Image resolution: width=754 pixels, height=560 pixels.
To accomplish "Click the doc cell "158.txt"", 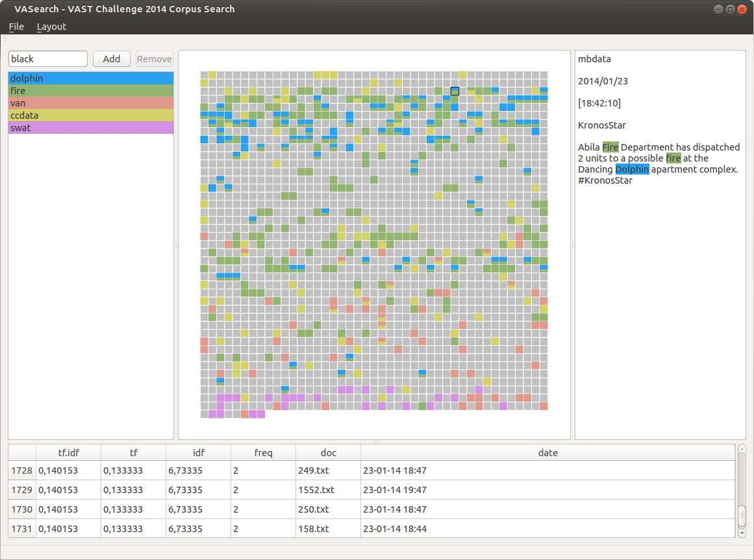I will pyautogui.click(x=328, y=529).
